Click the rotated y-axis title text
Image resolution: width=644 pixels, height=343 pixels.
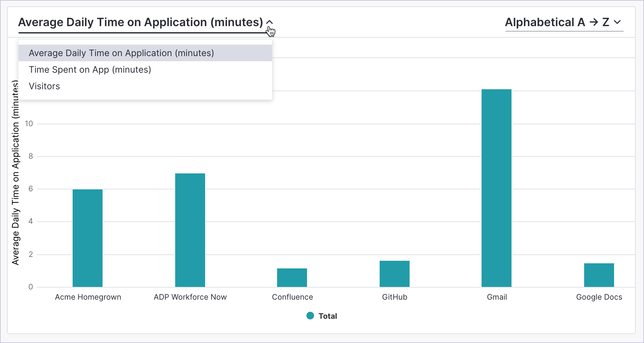coord(16,172)
